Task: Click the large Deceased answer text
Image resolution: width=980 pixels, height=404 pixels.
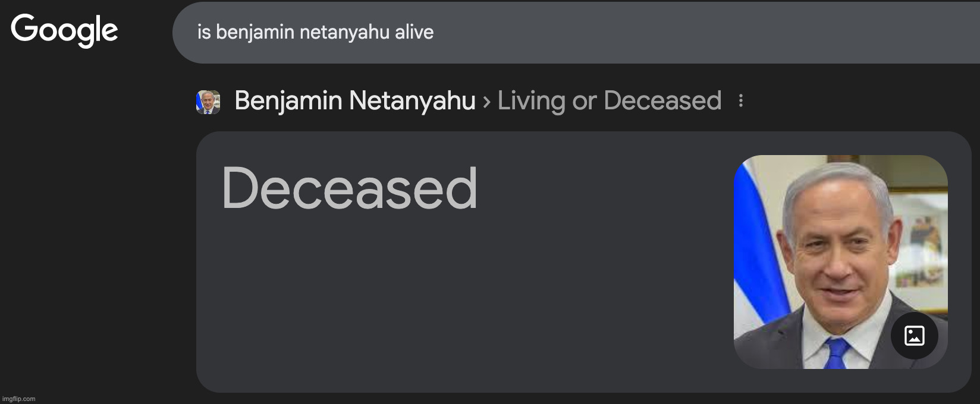Action: [350, 188]
